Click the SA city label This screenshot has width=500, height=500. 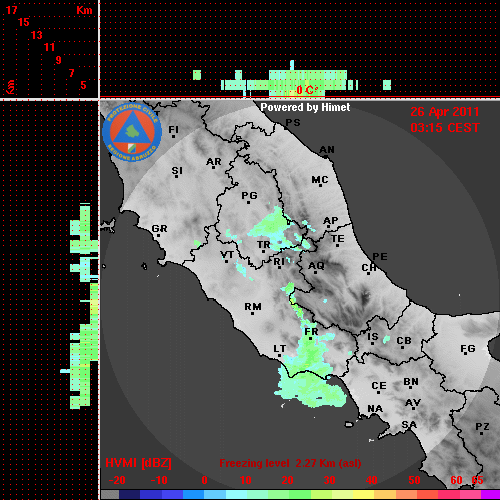pyautogui.click(x=409, y=425)
